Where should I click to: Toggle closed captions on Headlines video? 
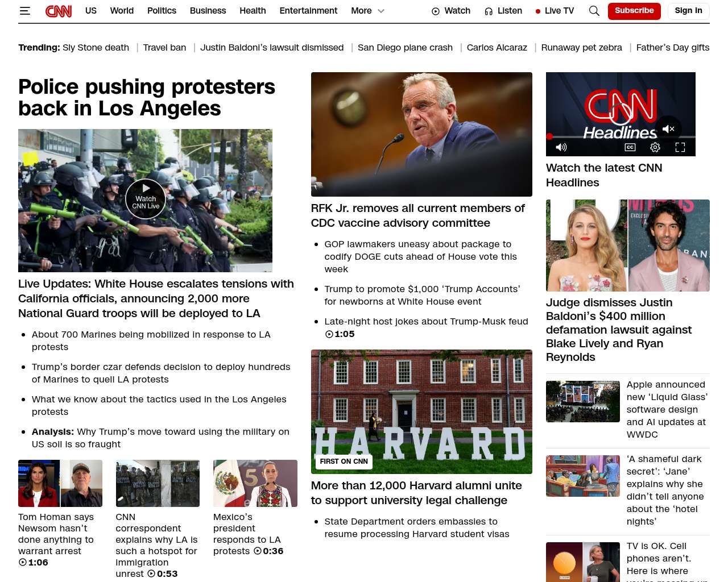click(630, 147)
